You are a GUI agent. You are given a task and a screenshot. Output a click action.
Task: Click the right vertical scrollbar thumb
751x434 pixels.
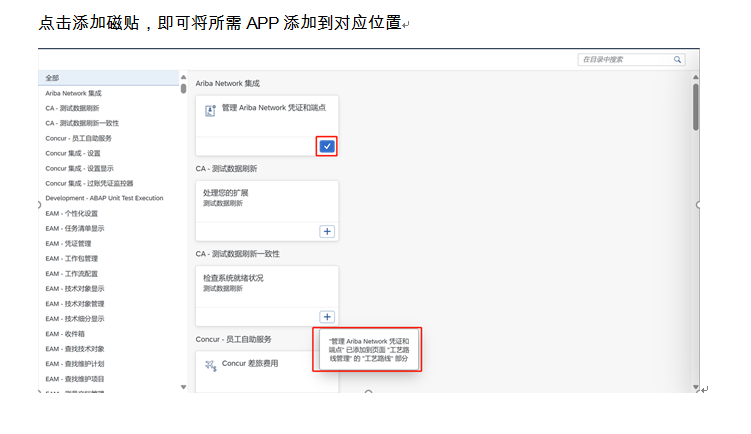tap(696, 106)
